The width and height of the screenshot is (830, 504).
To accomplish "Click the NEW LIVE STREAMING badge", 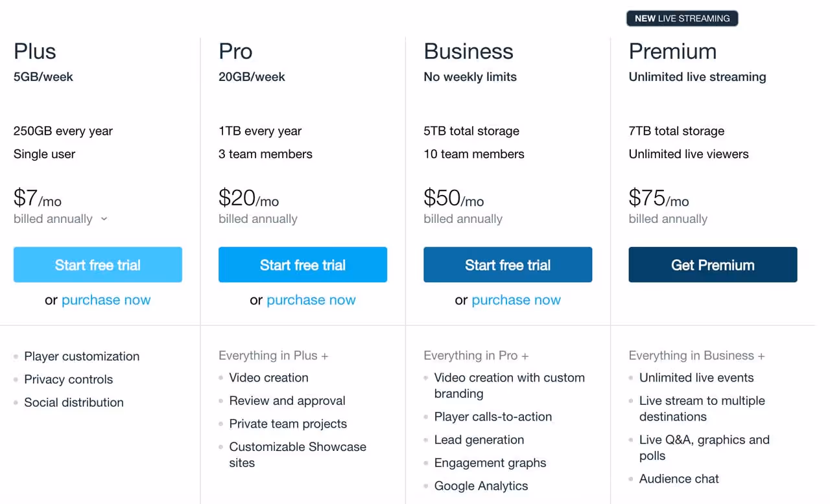I will click(x=682, y=18).
